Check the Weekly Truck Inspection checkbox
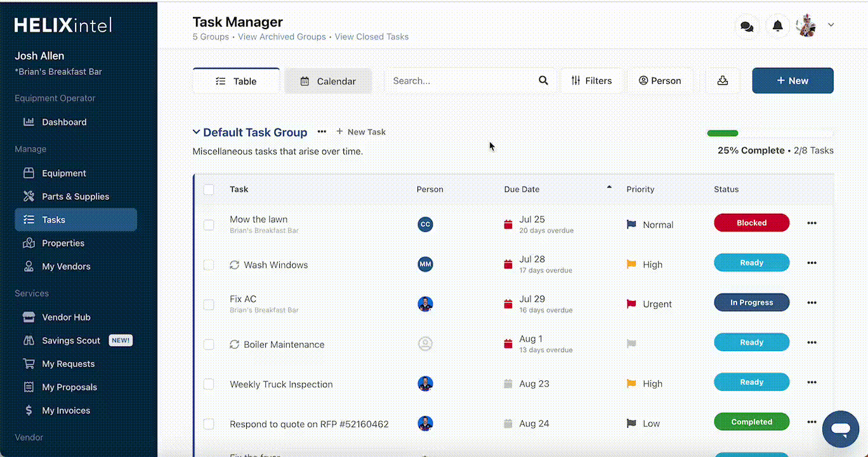This screenshot has height=457, width=868. [209, 384]
